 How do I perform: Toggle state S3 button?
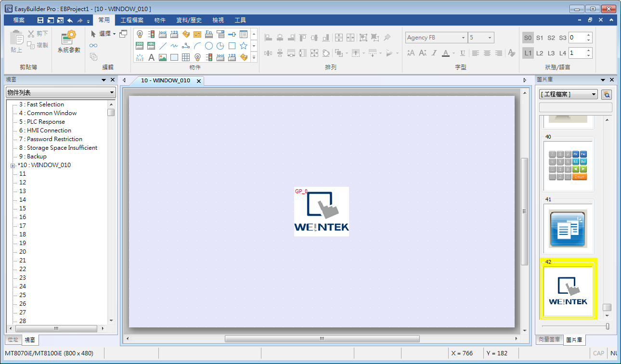(x=563, y=38)
